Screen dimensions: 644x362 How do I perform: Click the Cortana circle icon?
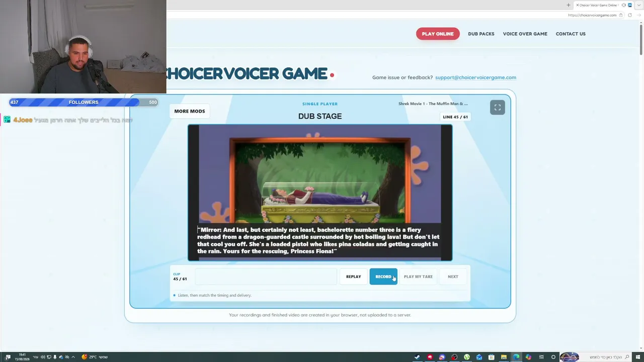point(553,357)
